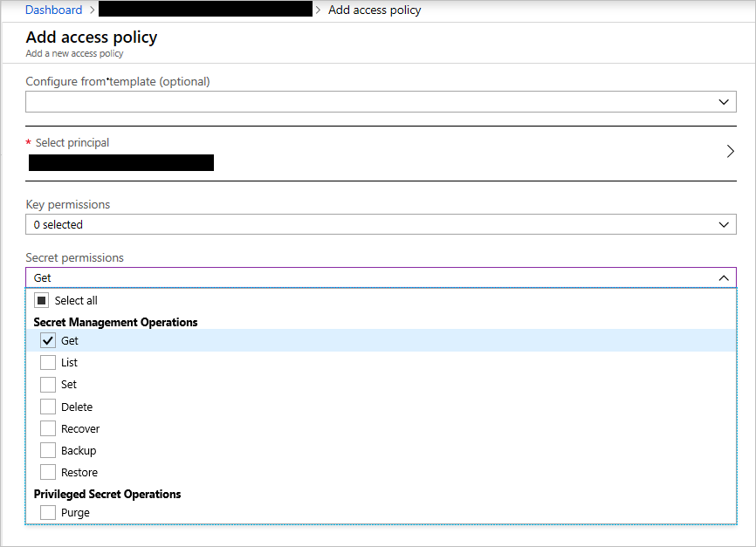Click the Key permissions label
Viewport: 756px width, 547px height.
[68, 204]
